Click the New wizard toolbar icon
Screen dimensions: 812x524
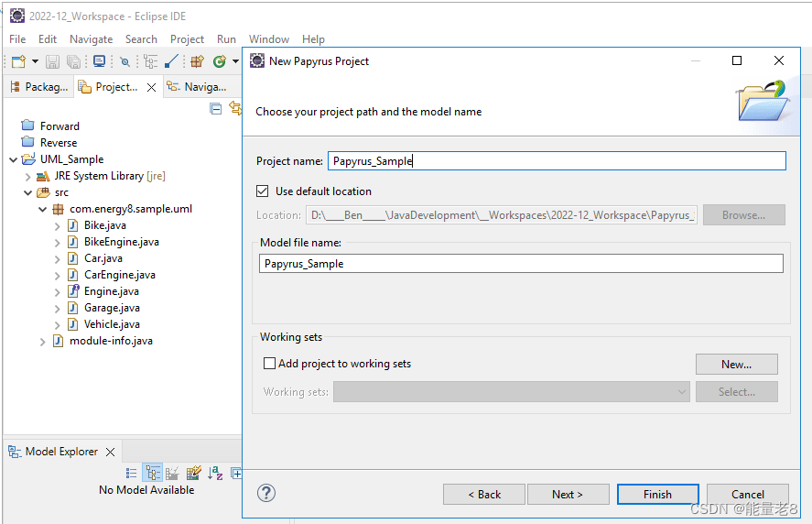[x=18, y=61]
